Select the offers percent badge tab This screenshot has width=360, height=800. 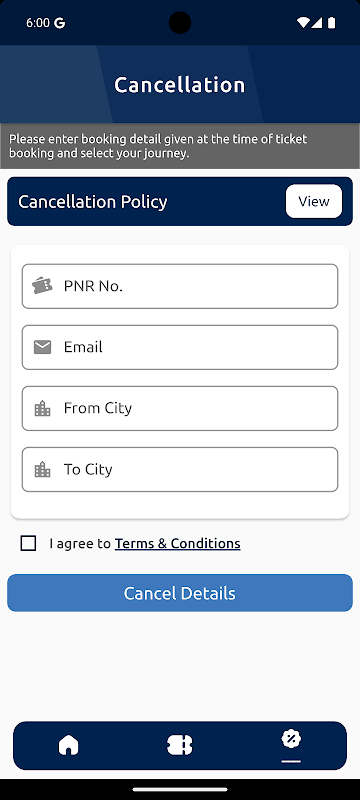pos(291,739)
